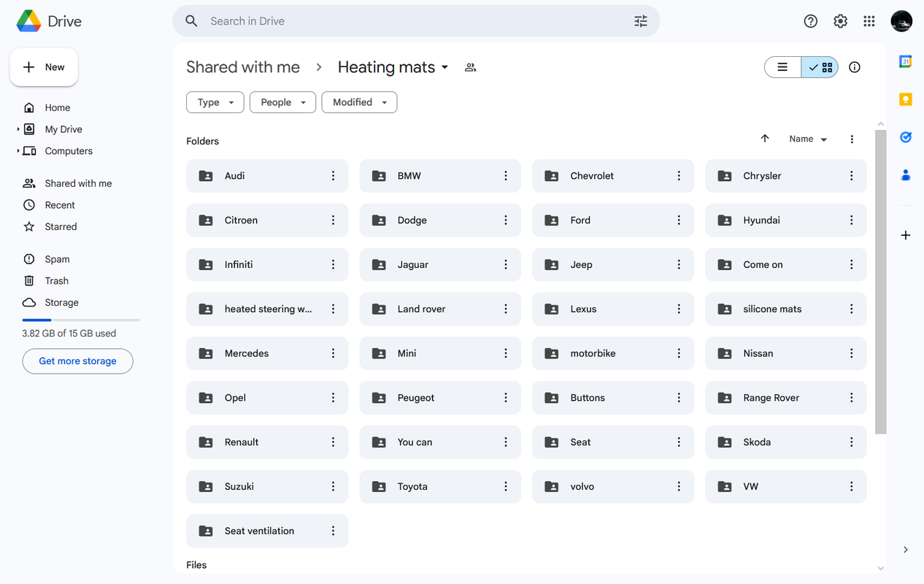
Task: Select the Peugeot folder
Action: (440, 398)
